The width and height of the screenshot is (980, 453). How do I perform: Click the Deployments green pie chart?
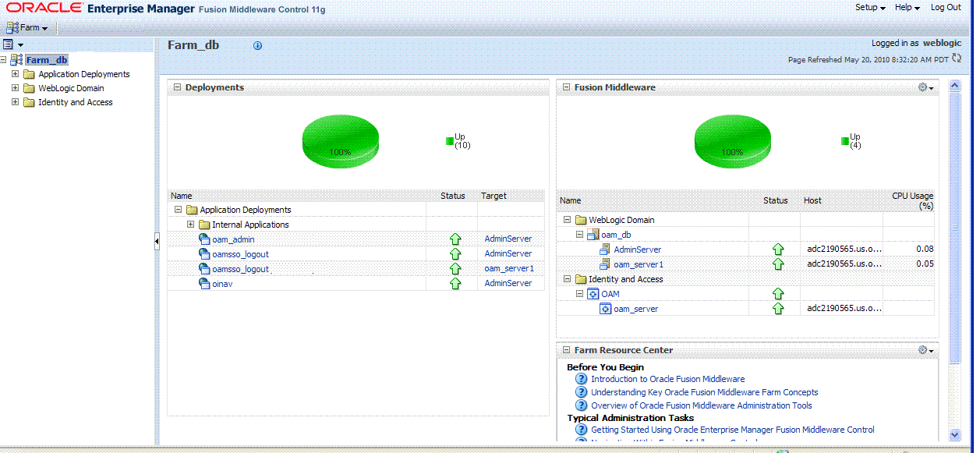340,142
